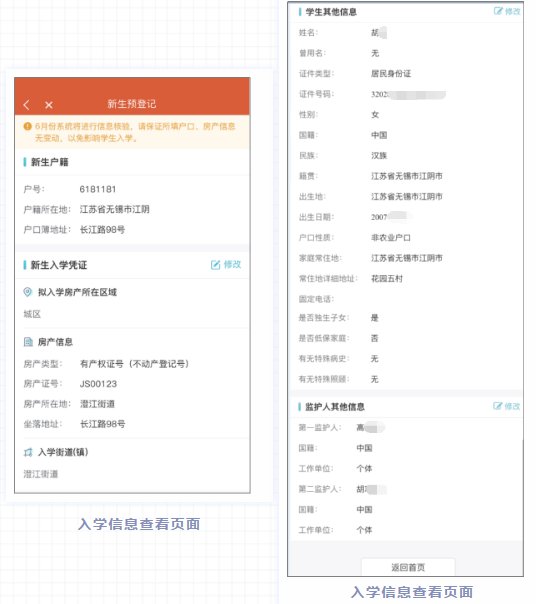Viewport: 536px width, 604px height.
Task: Click the 证件类型 value 居民身份证
Action: click(x=391, y=74)
